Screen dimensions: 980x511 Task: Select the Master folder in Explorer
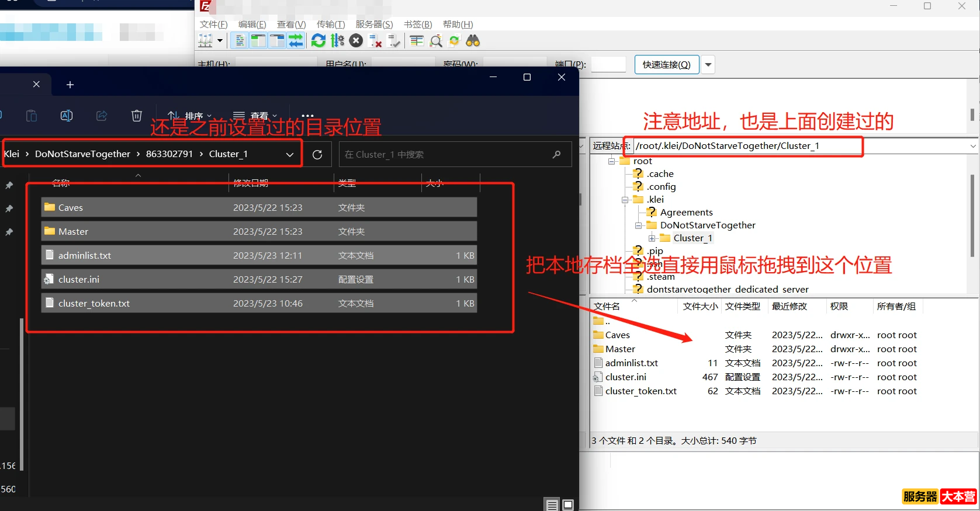[259, 231]
